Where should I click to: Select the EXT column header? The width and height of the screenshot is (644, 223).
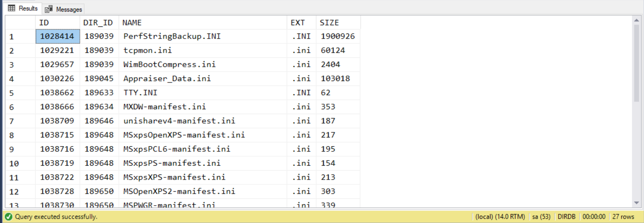click(301, 23)
